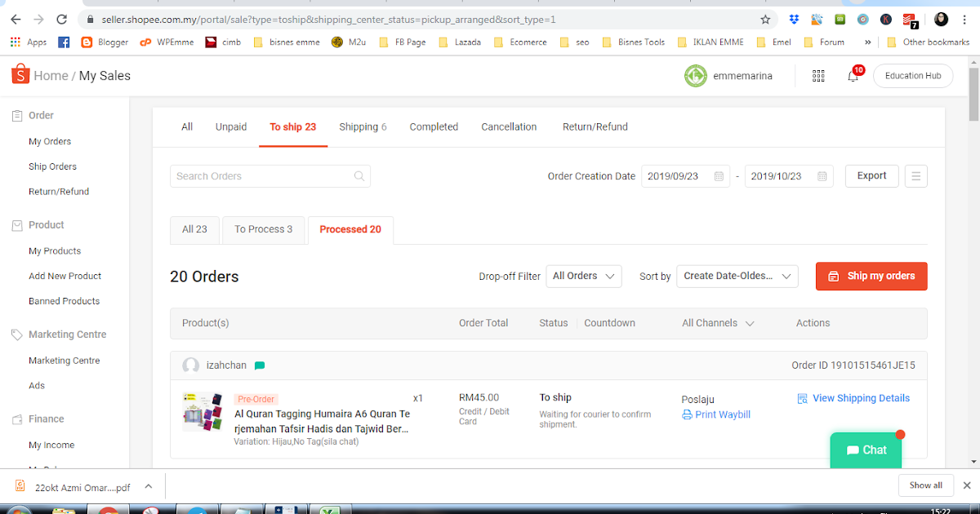The height and width of the screenshot is (514, 980).
Task: Open the Cancellation tab
Action: (x=509, y=126)
